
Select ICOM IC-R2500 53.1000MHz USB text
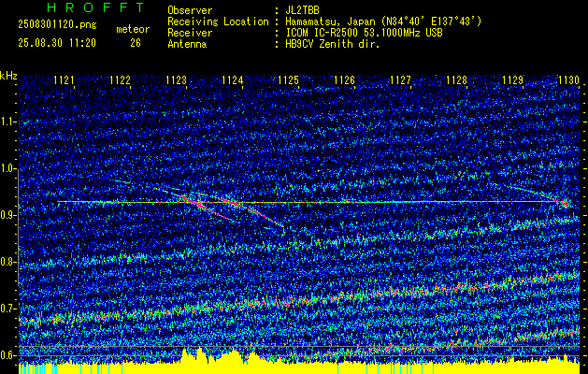[x=364, y=33]
